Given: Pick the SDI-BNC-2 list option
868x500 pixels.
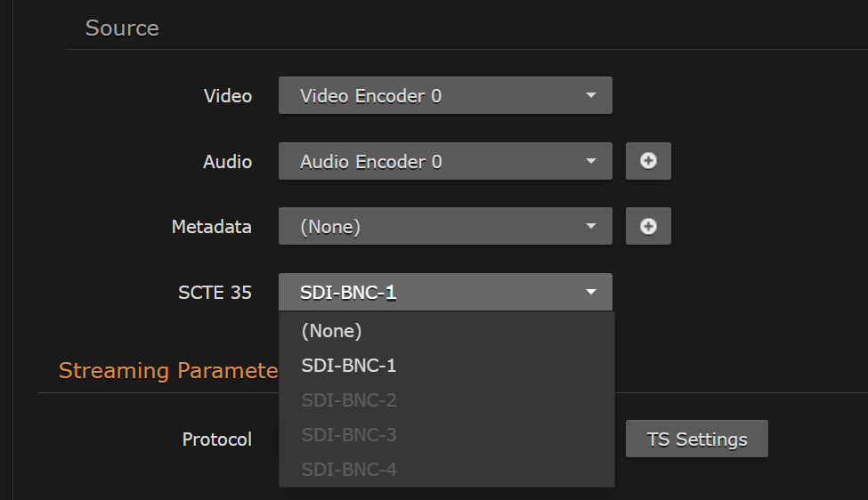Looking at the screenshot, I should [349, 400].
